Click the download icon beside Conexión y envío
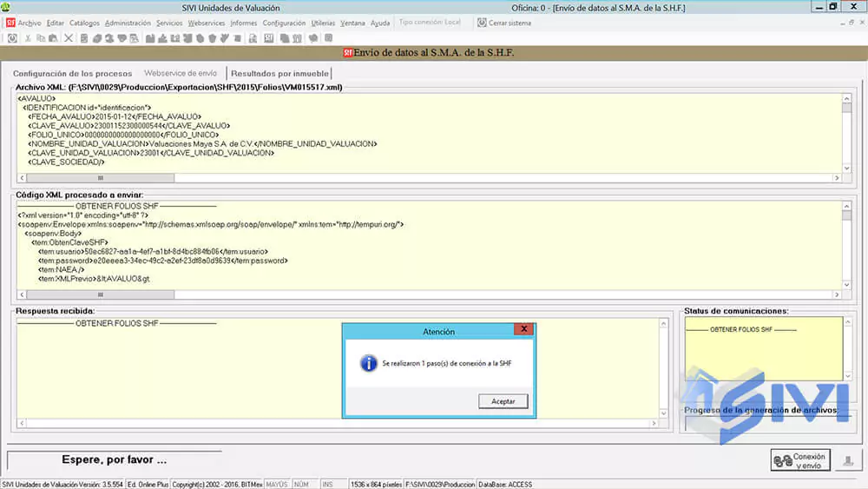The height and width of the screenshot is (489, 868). click(x=848, y=460)
